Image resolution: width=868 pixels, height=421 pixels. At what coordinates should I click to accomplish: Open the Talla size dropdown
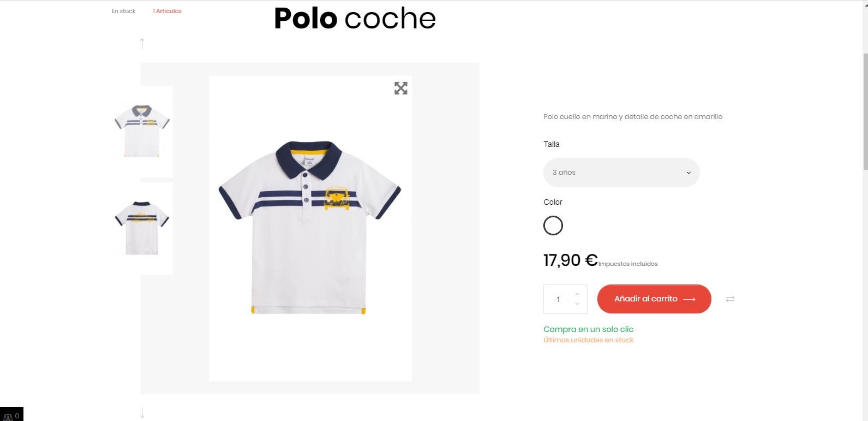click(x=621, y=173)
